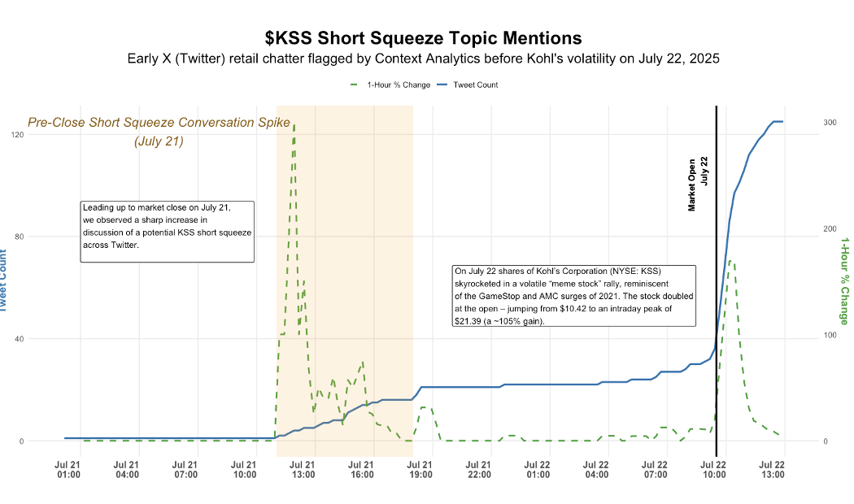Click the 120 value on the left axis
The width and height of the screenshot is (854, 504).
pos(37,135)
